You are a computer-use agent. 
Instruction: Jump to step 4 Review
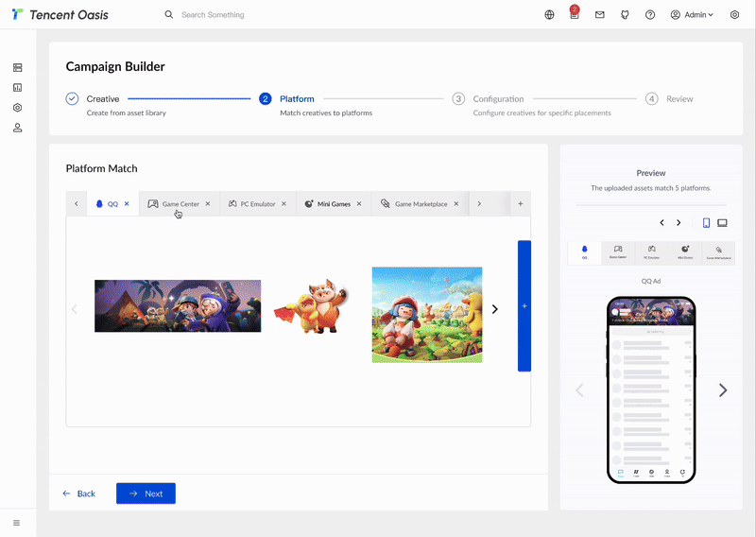point(669,99)
